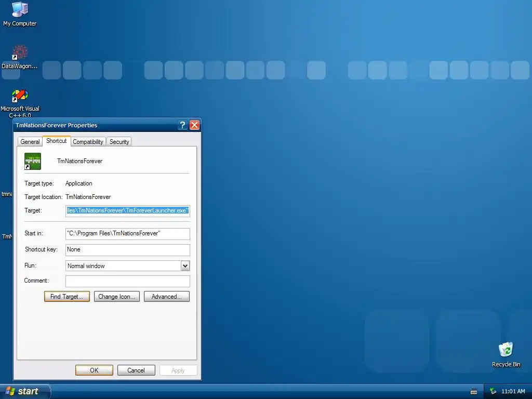
Task: Click the Start in input field
Action: coord(128,234)
